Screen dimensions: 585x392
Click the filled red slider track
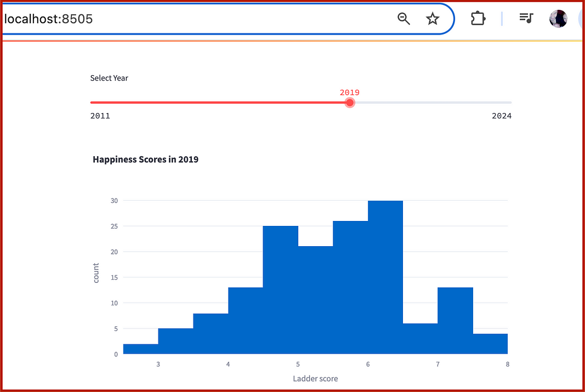coord(218,103)
